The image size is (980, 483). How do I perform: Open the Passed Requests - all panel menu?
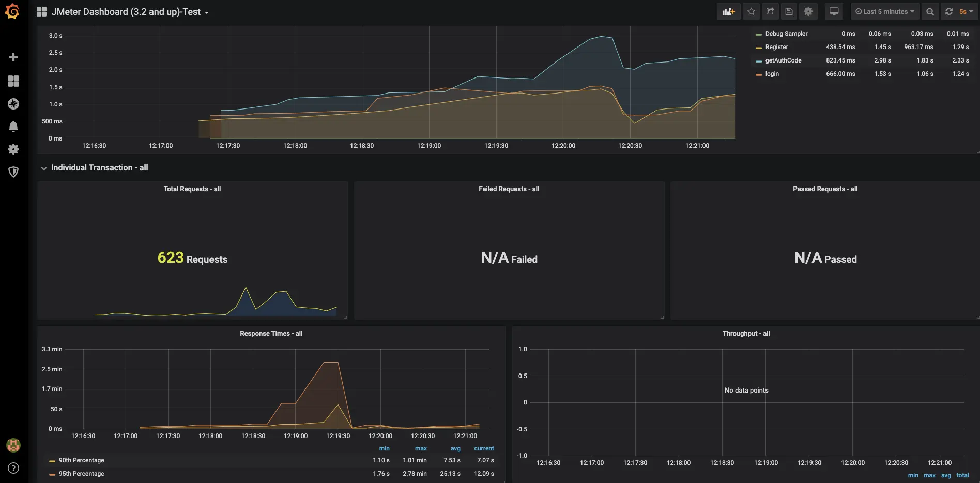point(825,189)
